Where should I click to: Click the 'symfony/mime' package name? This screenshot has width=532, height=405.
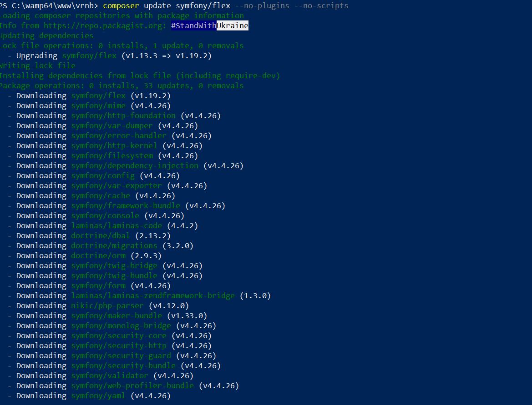click(98, 106)
